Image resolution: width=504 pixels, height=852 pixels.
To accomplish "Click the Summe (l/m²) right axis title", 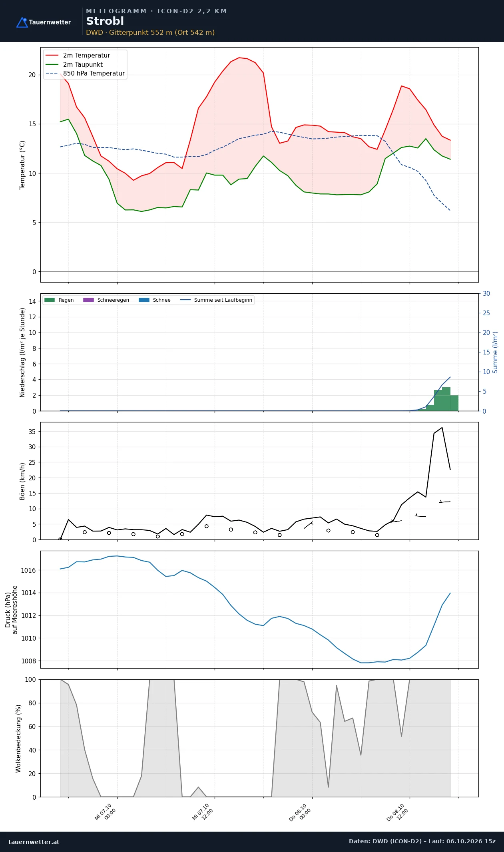I will click(x=495, y=352).
